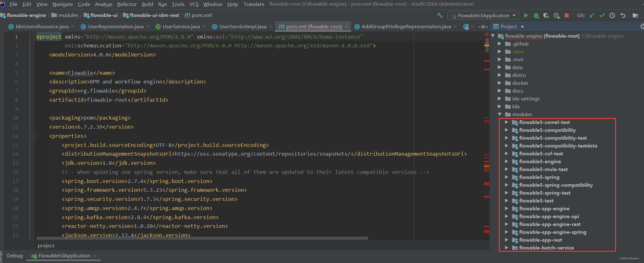Click the Build Project hammer icon
The width and height of the screenshot is (644, 263).
point(440,15)
